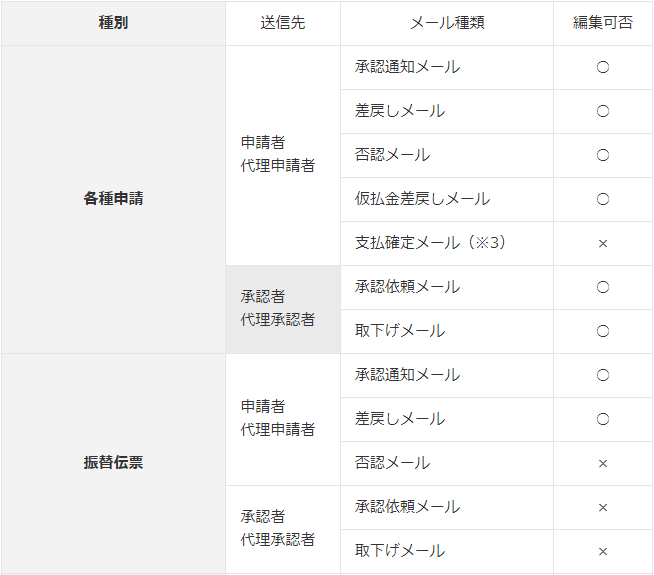654x575 pixels.
Task: Click 差戻しメール in the 振替伝票 section
Action: click(x=400, y=419)
